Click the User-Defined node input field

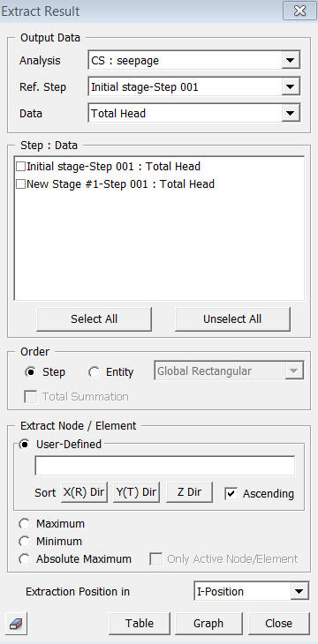point(165,466)
